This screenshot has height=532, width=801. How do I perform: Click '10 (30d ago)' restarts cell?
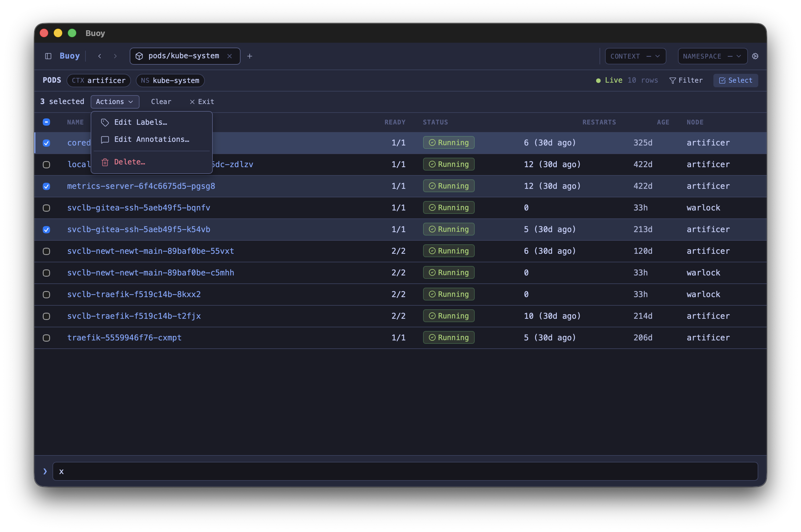[x=552, y=316]
